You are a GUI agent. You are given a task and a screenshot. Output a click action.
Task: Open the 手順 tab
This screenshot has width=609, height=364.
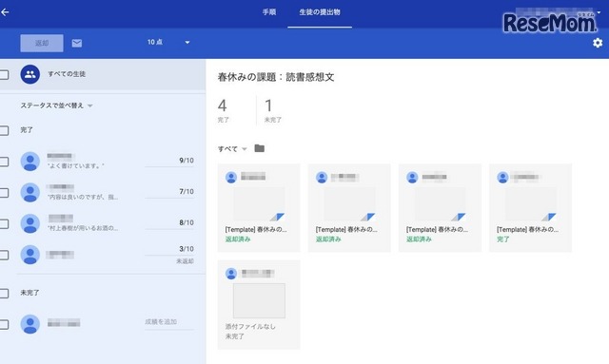click(x=269, y=12)
